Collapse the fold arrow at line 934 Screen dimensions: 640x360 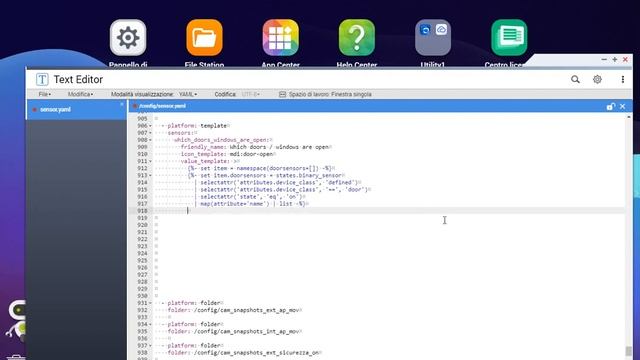(150, 324)
